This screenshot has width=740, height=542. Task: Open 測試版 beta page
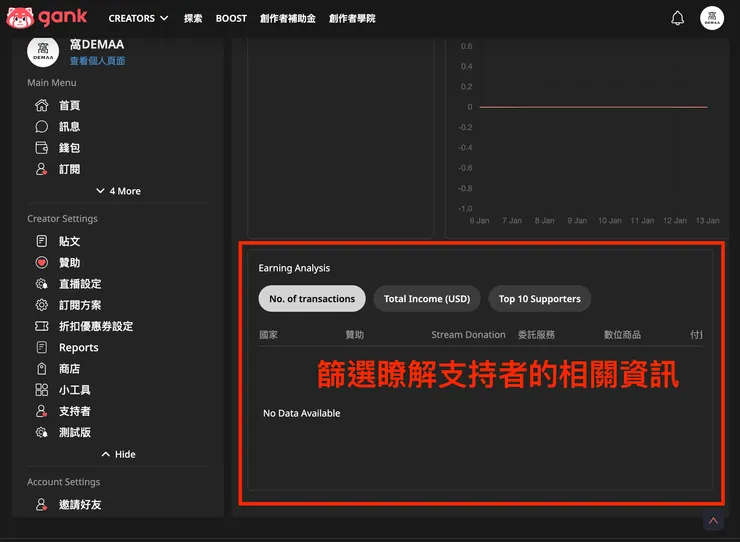tap(75, 432)
